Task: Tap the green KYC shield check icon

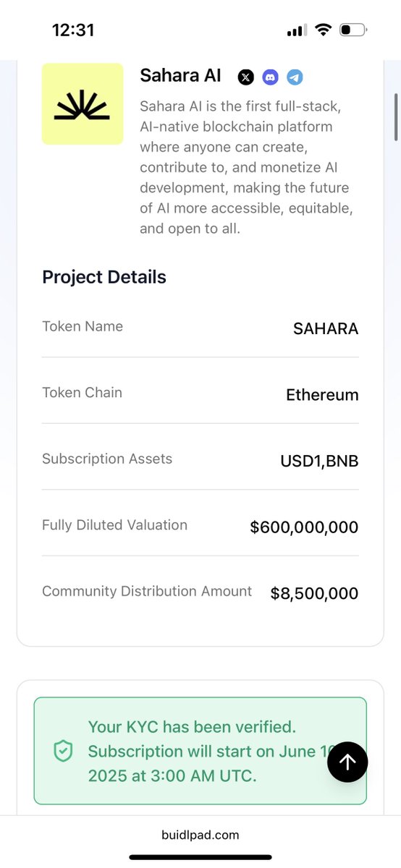Action: [64, 752]
